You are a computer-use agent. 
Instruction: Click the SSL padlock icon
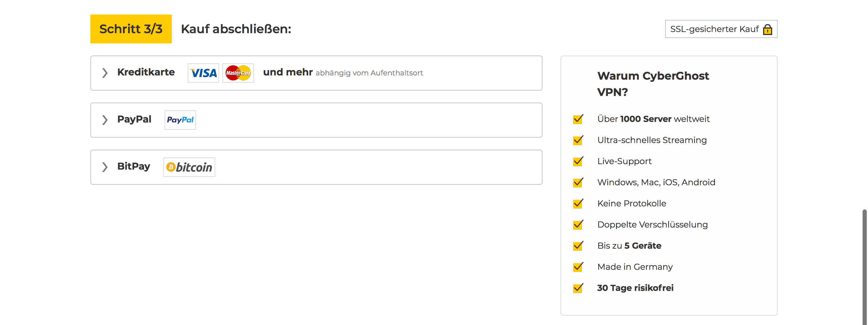pyautogui.click(x=767, y=29)
